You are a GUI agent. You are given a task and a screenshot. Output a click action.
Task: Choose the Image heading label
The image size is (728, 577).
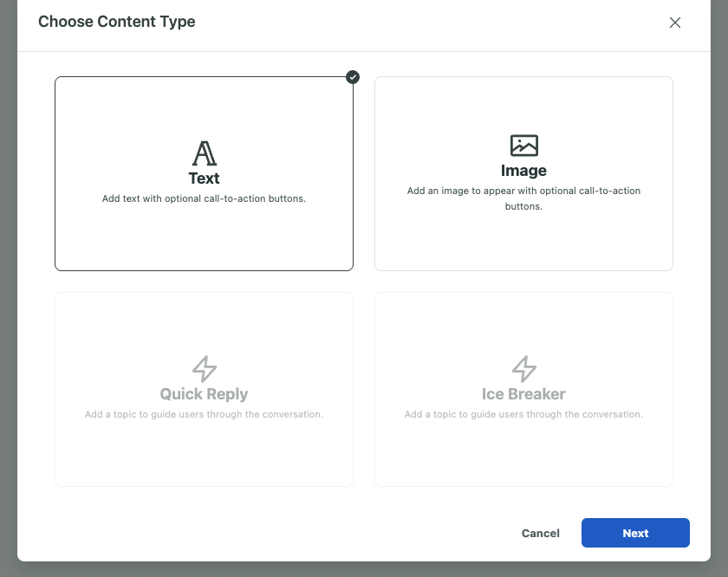click(x=523, y=171)
